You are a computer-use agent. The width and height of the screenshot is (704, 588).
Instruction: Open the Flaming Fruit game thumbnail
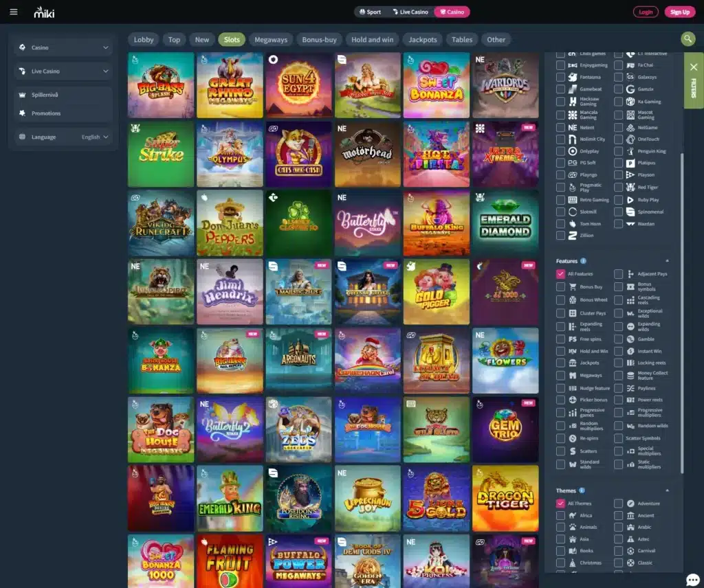(x=230, y=561)
